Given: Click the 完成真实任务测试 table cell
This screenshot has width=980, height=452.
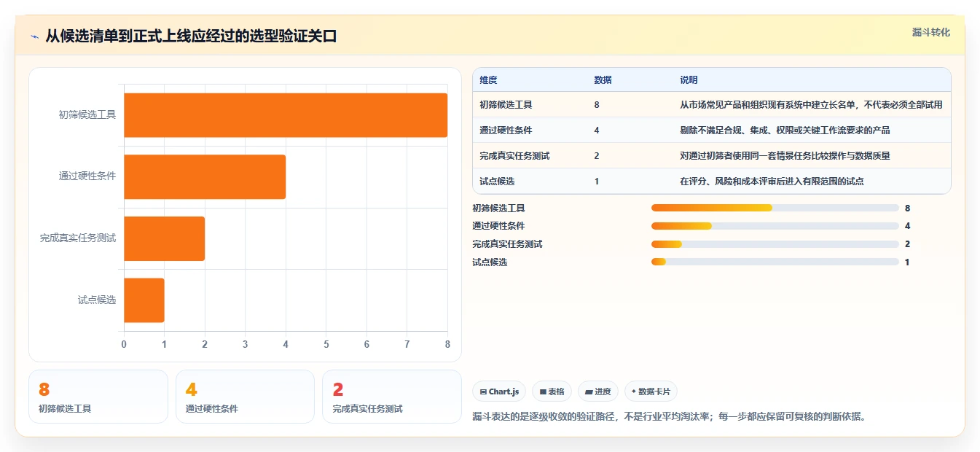Looking at the screenshot, I should coord(514,156).
